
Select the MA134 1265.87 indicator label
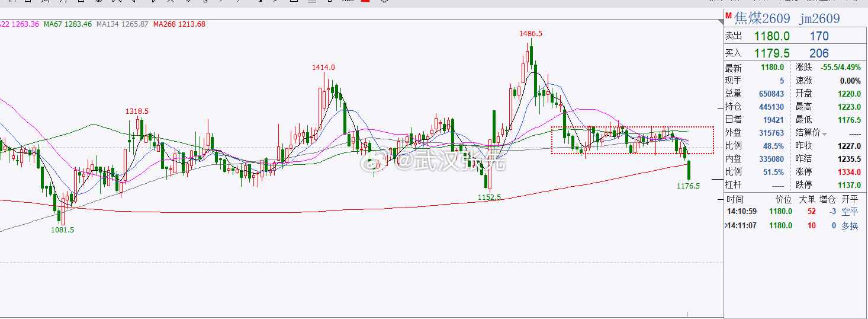click(x=122, y=24)
